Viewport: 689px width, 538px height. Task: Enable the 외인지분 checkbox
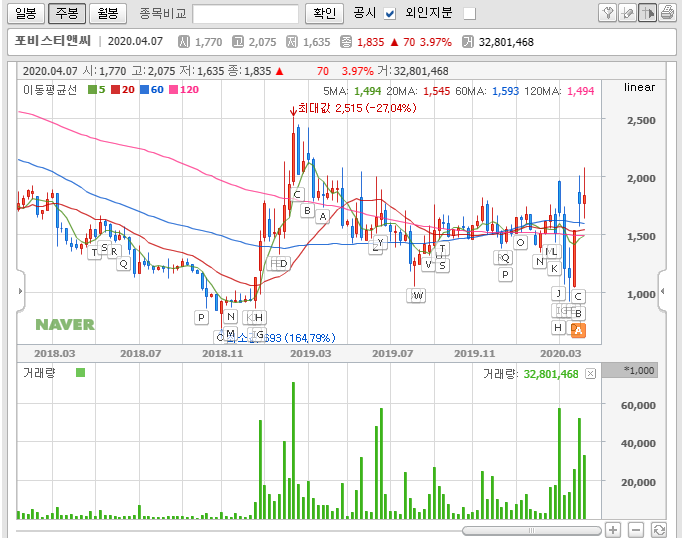pyautogui.click(x=470, y=14)
